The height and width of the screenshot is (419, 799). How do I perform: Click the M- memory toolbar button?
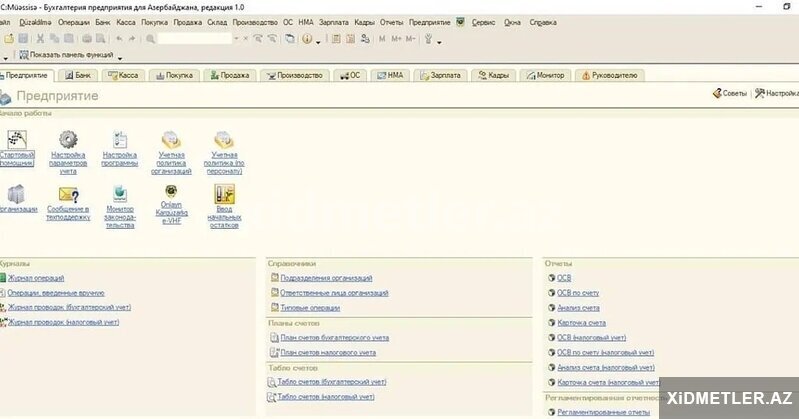pos(410,39)
